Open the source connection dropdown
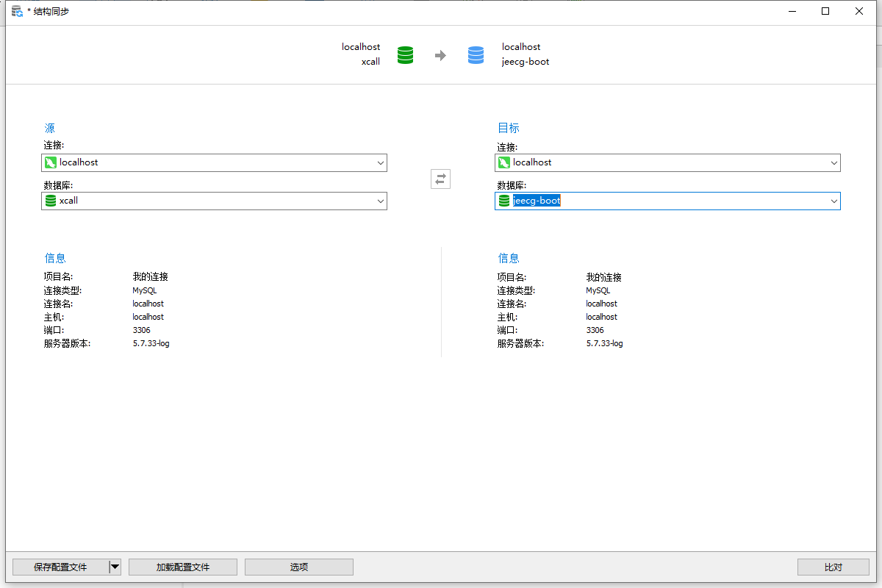 pyautogui.click(x=381, y=162)
